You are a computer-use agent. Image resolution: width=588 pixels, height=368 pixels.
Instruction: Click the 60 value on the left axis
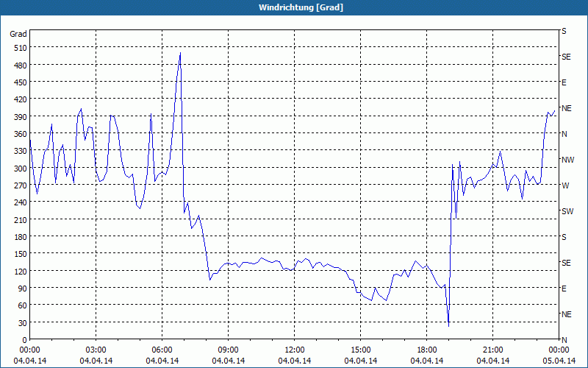23,305
